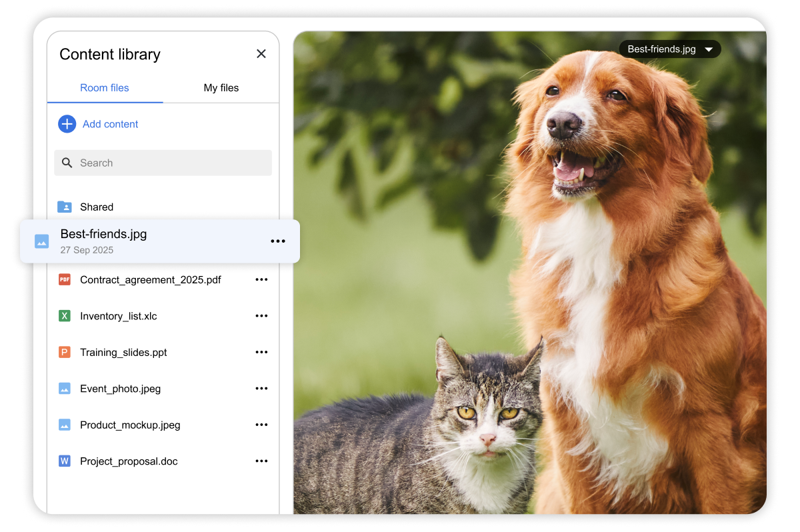Click the PDF icon for Contract_agreement_2025
This screenshot has height=532, width=800.
point(65,279)
